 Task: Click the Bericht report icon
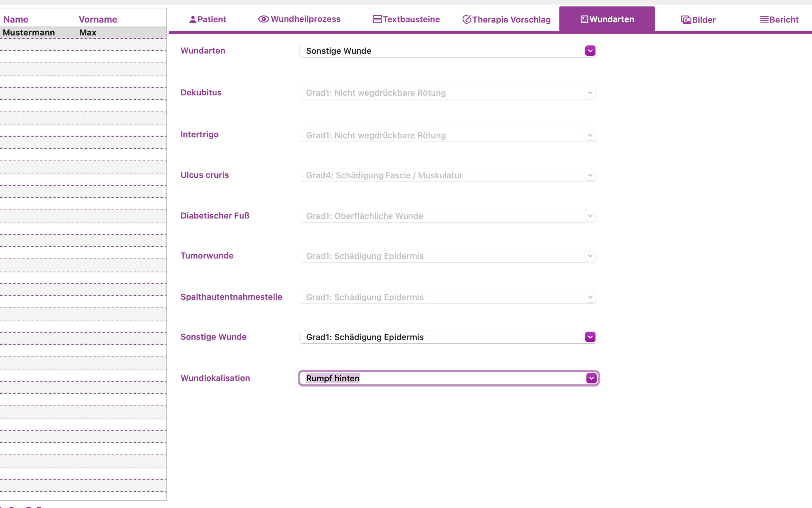coord(765,19)
